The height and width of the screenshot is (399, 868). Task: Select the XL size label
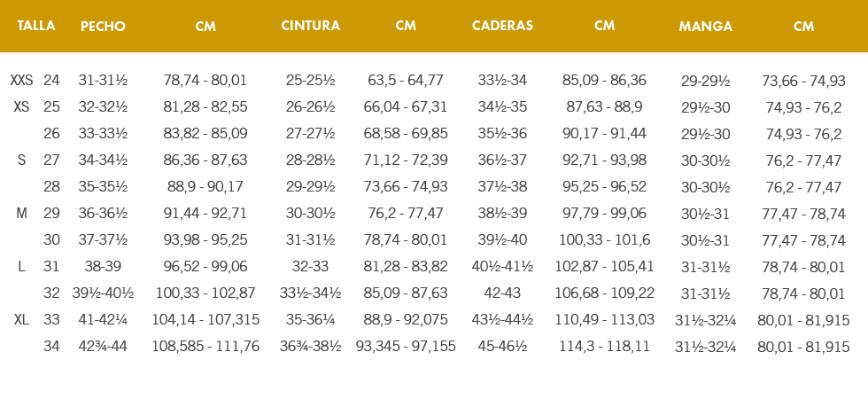21,320
